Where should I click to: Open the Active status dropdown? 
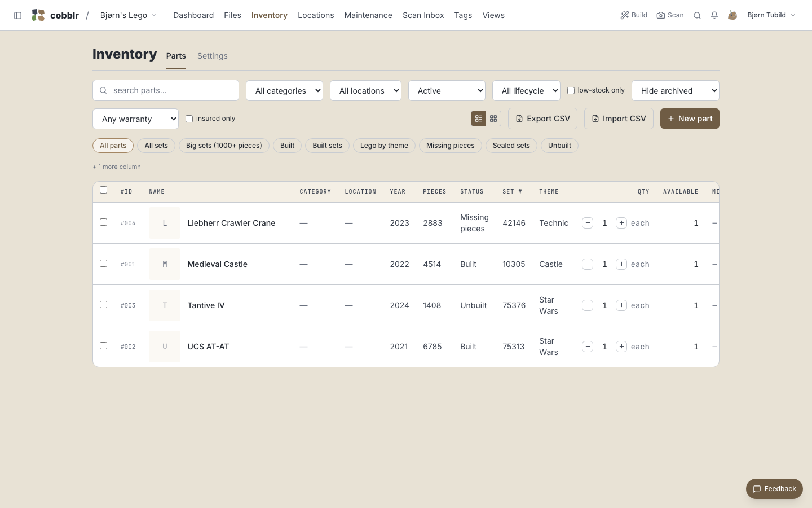coord(447,90)
